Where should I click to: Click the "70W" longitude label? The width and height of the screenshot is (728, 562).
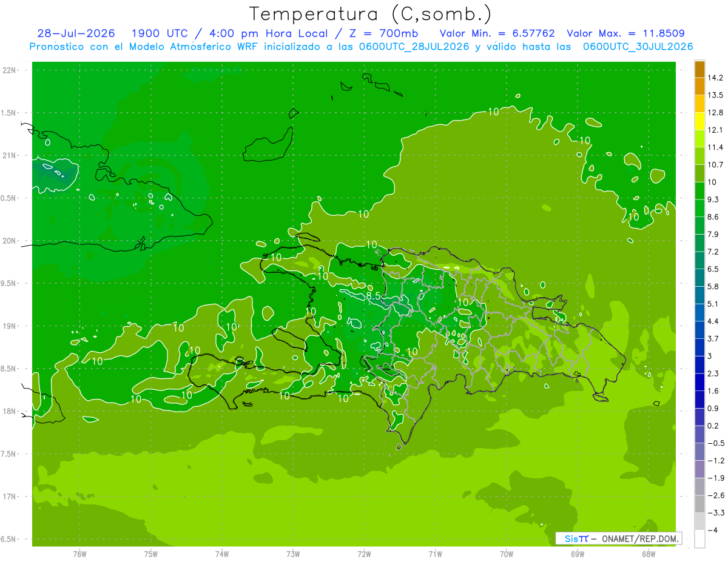(507, 554)
